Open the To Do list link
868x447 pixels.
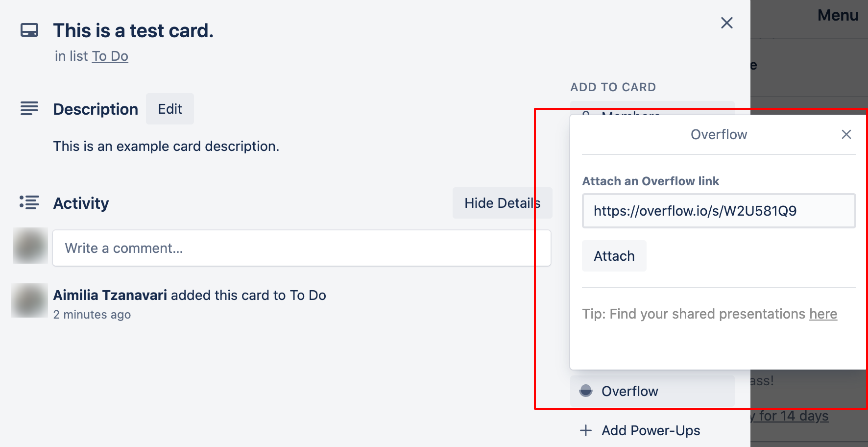110,56
